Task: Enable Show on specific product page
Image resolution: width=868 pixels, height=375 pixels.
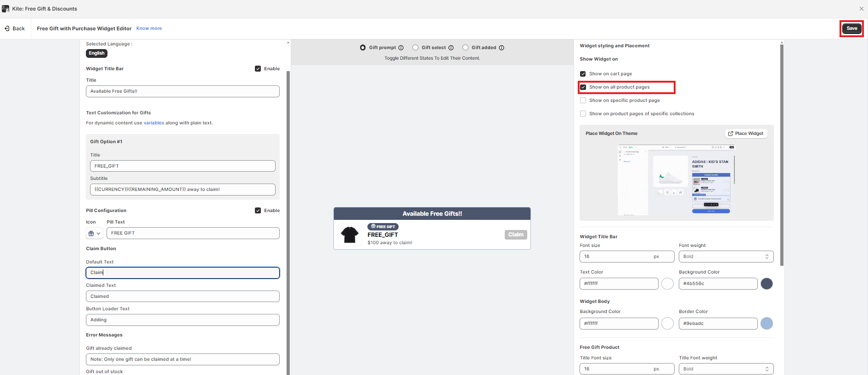Action: 583,101
